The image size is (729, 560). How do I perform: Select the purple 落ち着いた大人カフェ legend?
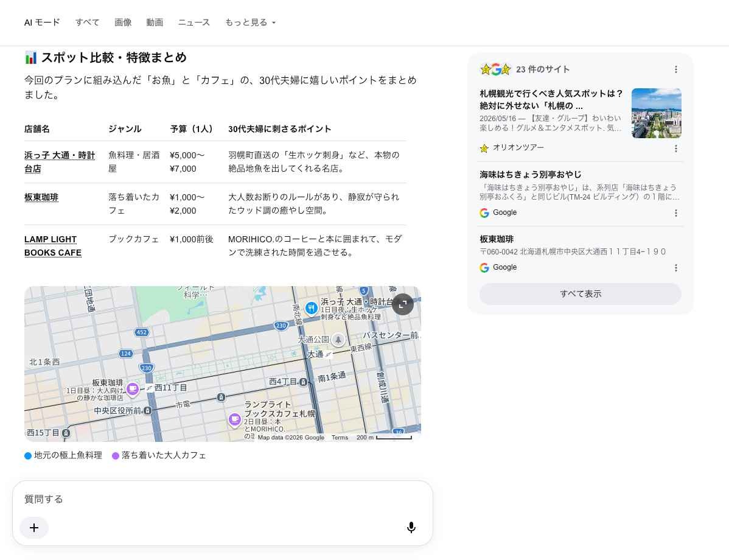tap(159, 455)
